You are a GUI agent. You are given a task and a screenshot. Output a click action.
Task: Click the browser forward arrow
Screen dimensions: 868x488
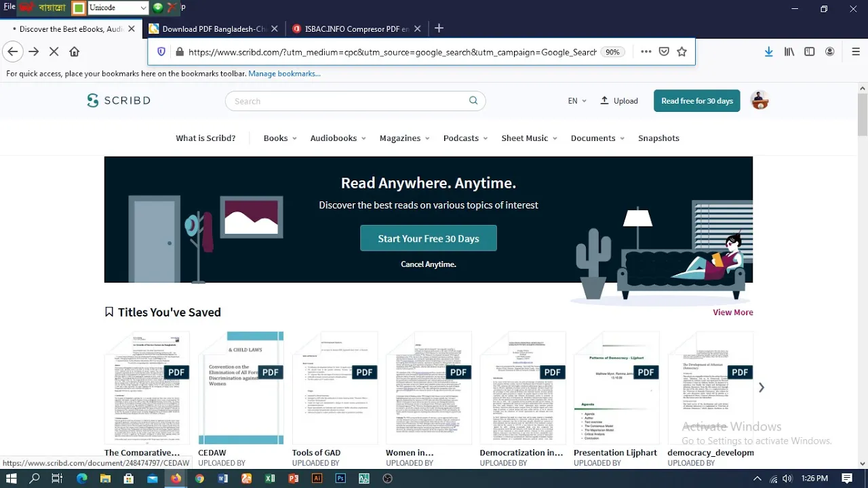pos(34,52)
